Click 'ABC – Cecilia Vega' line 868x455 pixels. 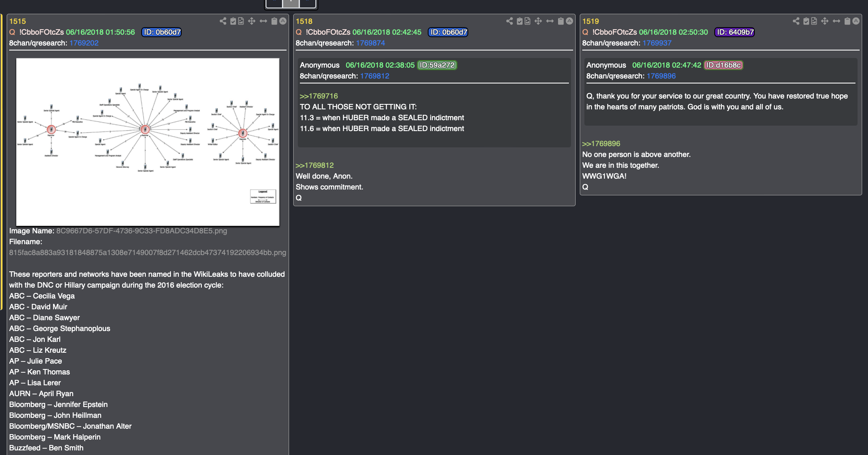42,296
